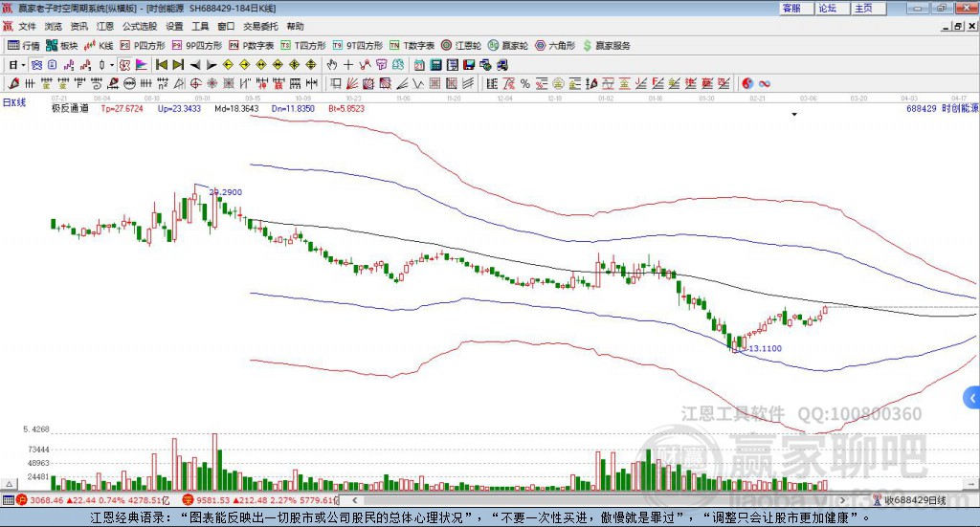Viewport: 980px width, 527px height.
Task: Click the yin-yang circle icon
Action: 747,83
